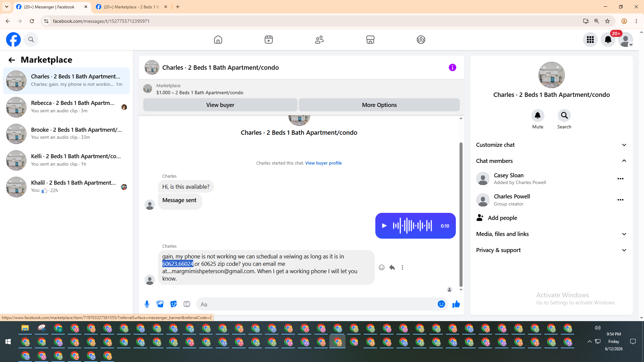This screenshot has height=362, width=644.
Task: Open member options for Casey Sloan
Action: coord(621,179)
